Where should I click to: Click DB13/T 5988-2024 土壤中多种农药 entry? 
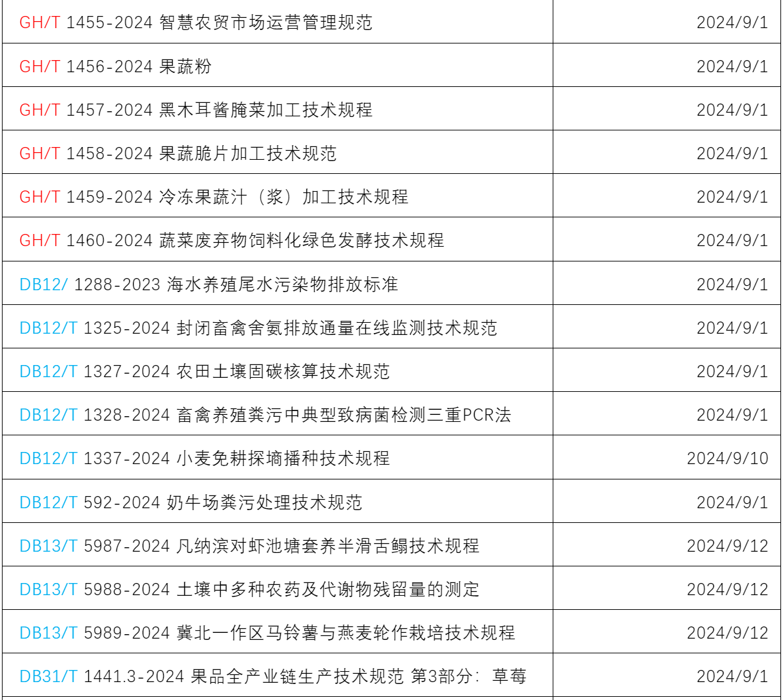(249, 589)
